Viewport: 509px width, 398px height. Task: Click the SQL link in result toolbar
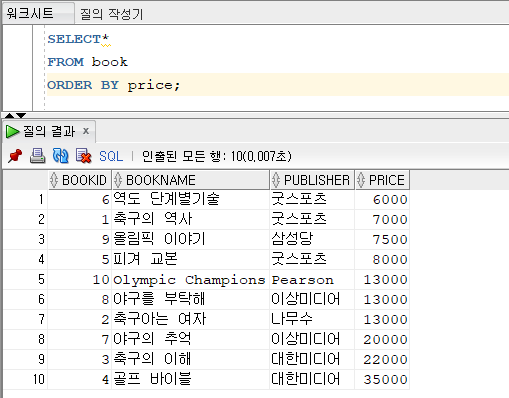pyautogui.click(x=111, y=156)
